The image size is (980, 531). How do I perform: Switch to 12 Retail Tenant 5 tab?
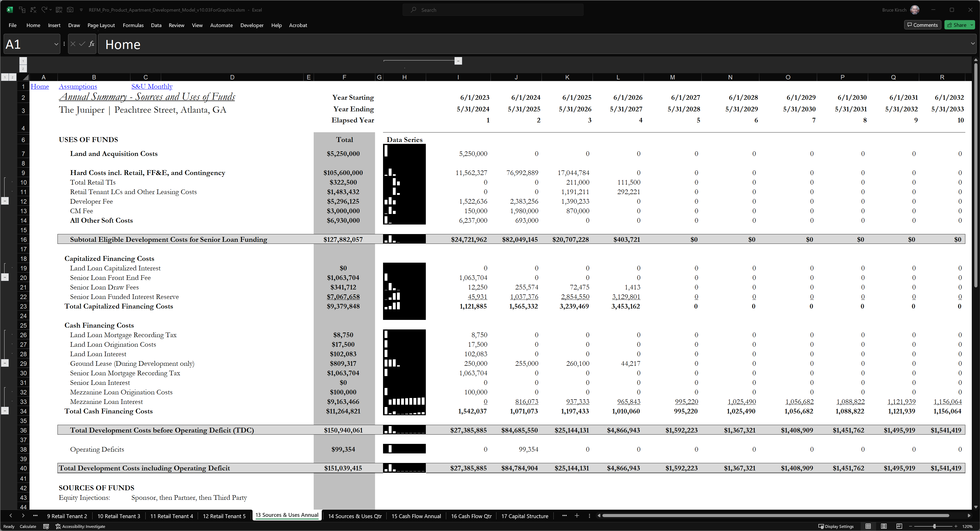(224, 516)
